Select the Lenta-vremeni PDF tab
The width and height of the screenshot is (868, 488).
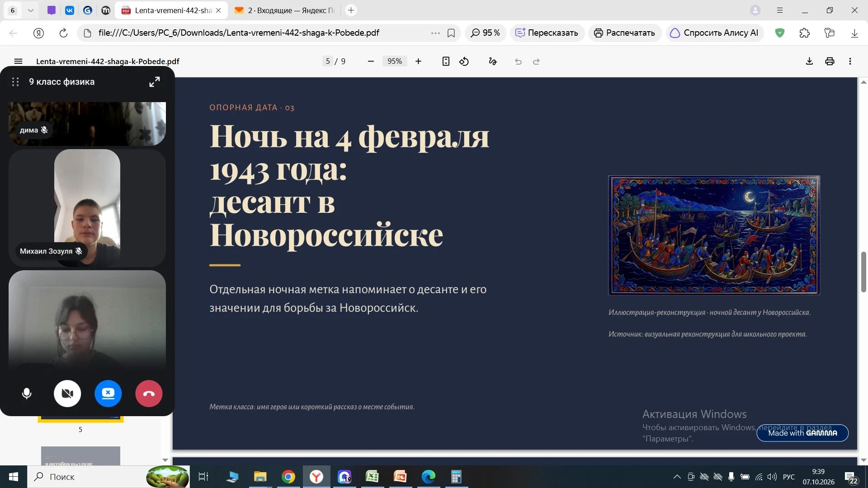point(172,10)
